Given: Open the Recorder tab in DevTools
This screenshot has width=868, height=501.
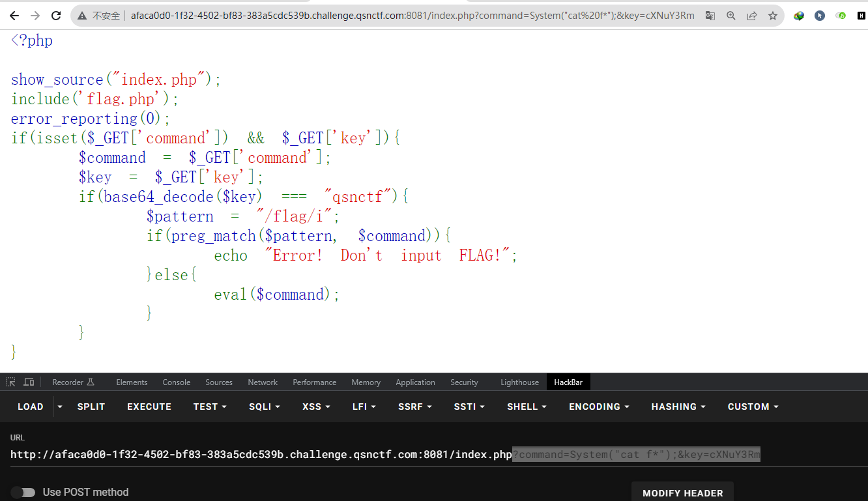Looking at the screenshot, I should pyautogui.click(x=74, y=382).
